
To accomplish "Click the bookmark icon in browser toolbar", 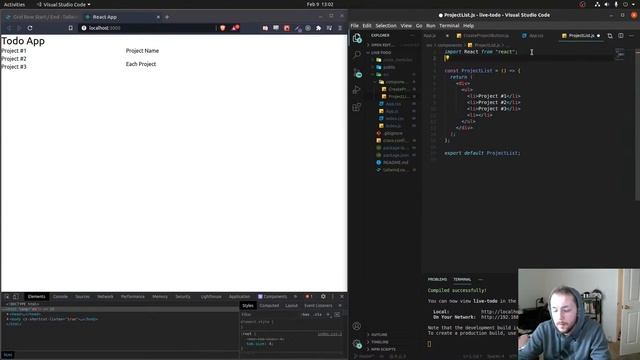I will 71,28.
